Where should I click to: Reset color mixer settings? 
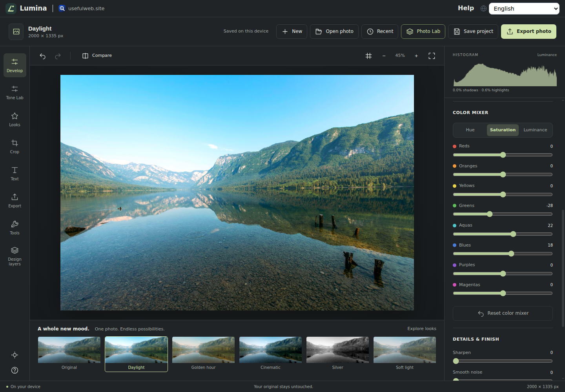point(503,313)
